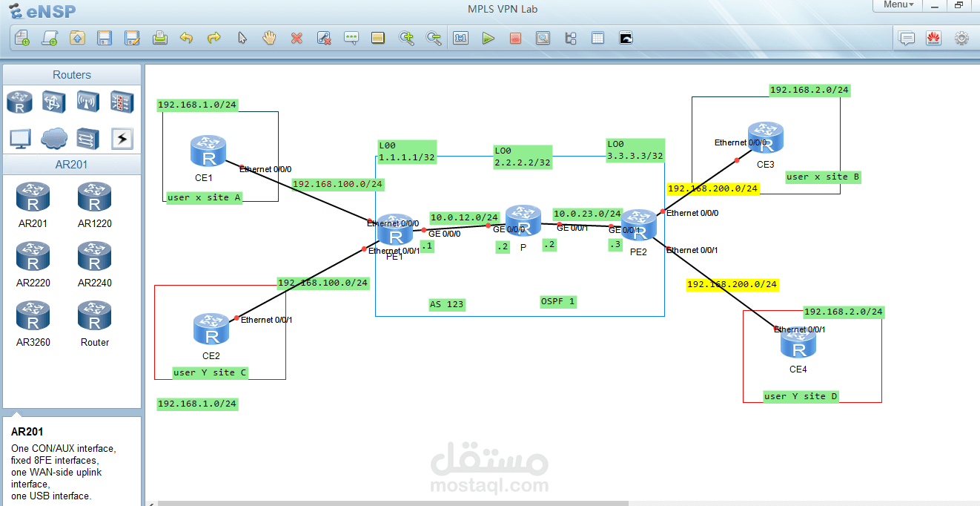The width and height of the screenshot is (980, 506).
Task: Select the cloud device icon
Action: click(x=53, y=139)
